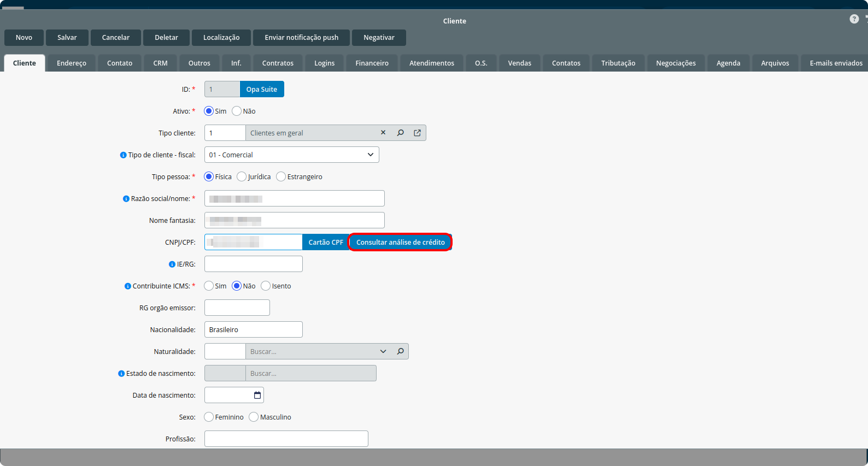
Task: Focus the CNPJ/CPF input field
Action: tap(254, 242)
